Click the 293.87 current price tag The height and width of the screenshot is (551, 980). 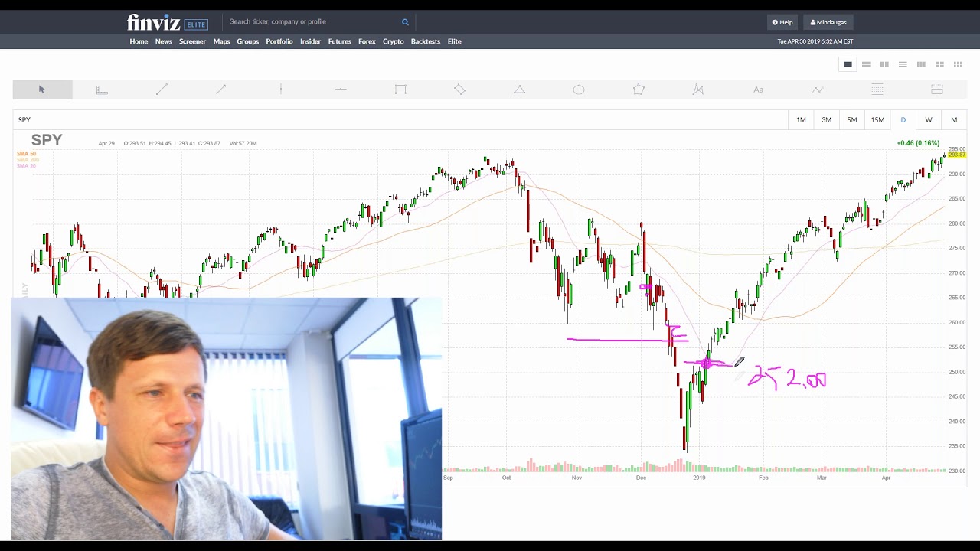(957, 155)
